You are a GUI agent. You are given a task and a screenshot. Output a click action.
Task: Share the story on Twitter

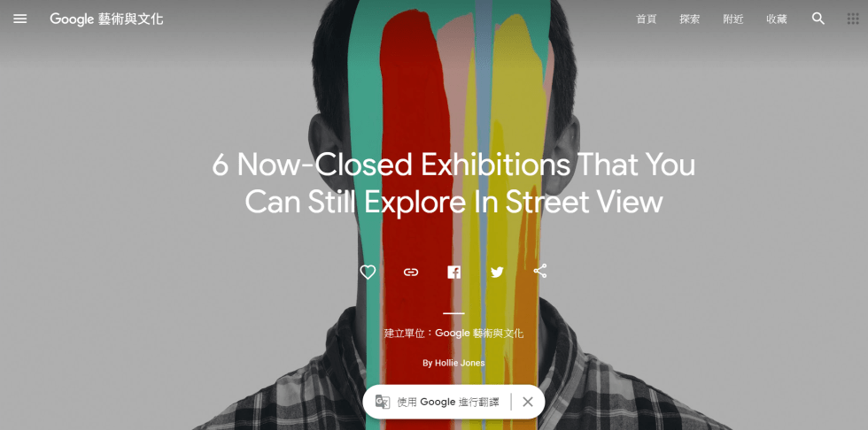pos(497,272)
